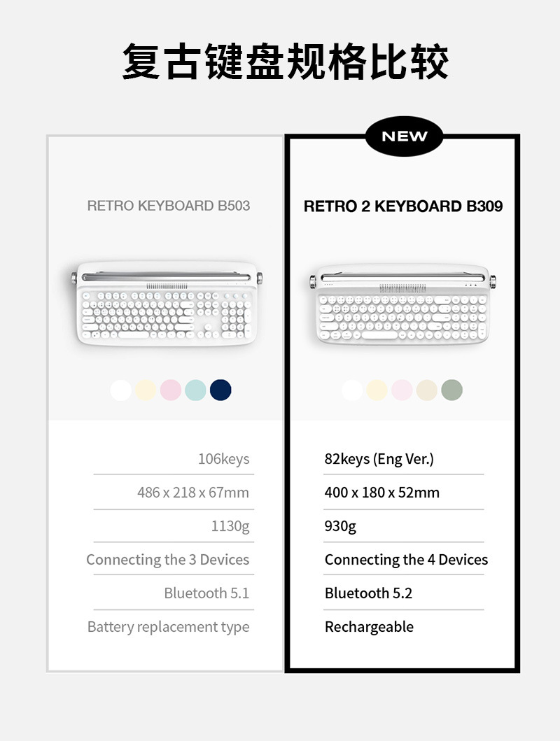560x741 pixels.
Task: Select the Rechargeable spec text
Action: coord(369,627)
